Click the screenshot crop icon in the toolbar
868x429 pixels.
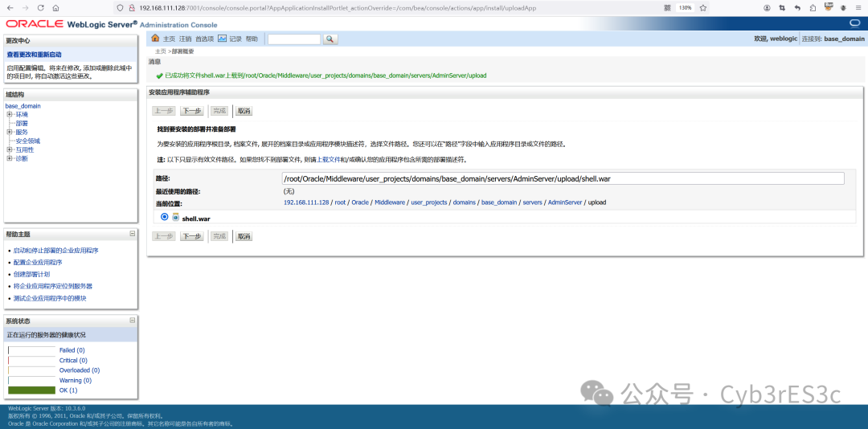pyautogui.click(x=782, y=8)
